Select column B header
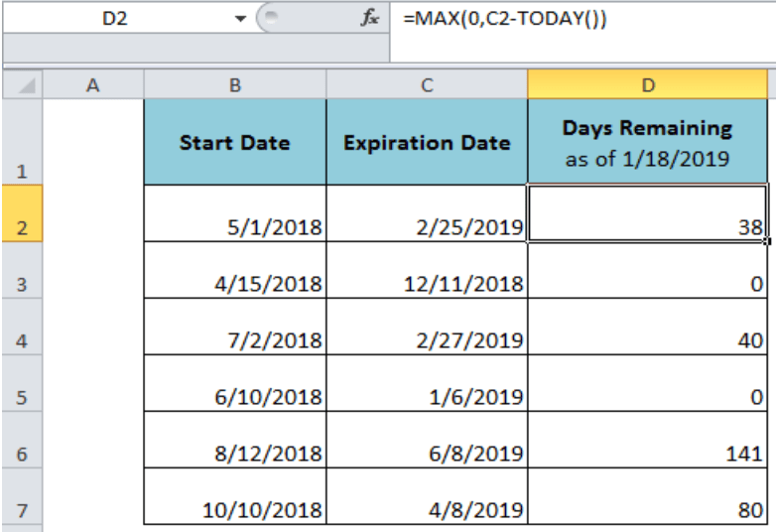 point(235,85)
